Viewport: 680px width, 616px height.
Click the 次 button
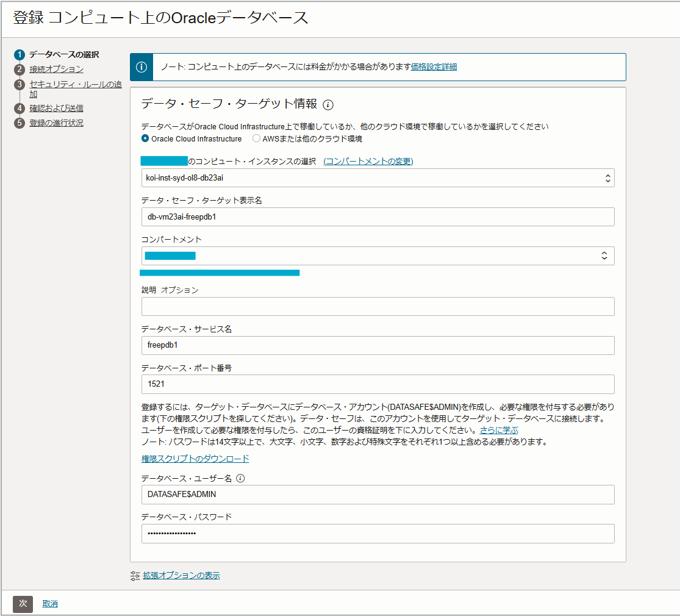[23, 604]
